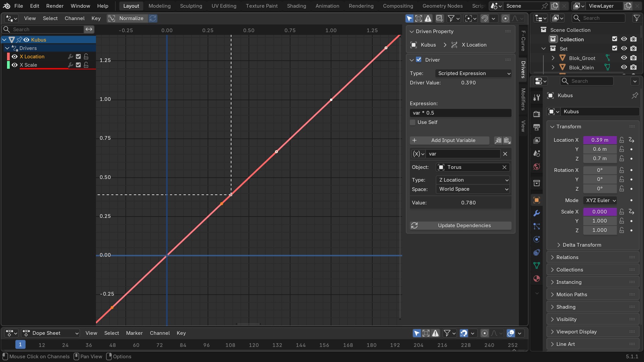Open the Physics properties tab icon
Screen dimensions: 644x362
[537, 239]
